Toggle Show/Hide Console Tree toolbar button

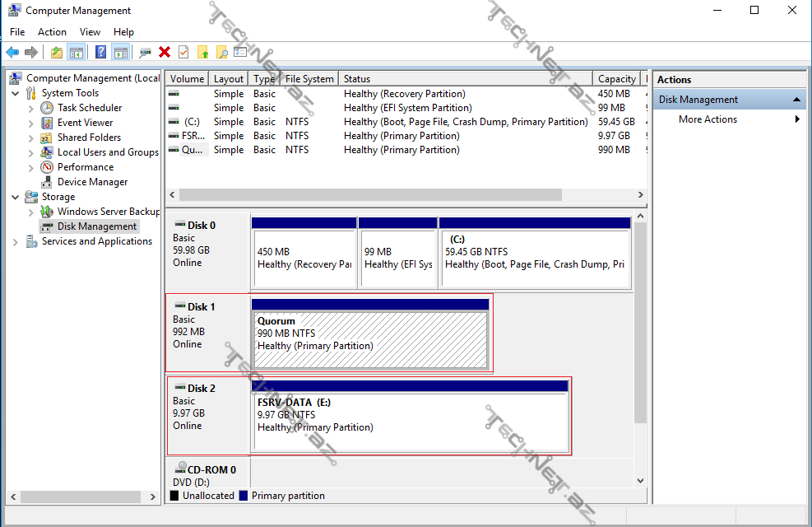click(77, 52)
